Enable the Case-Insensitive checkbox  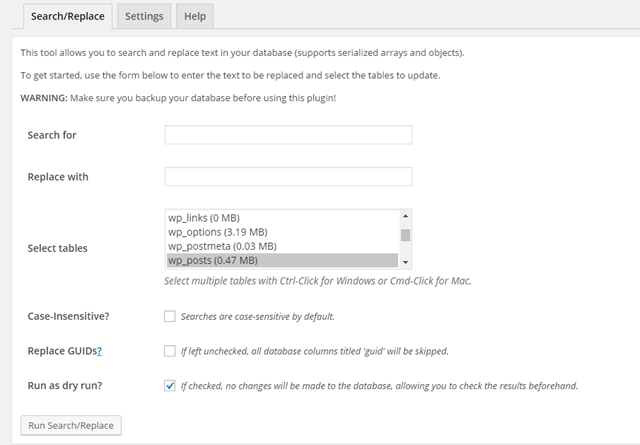coord(170,316)
